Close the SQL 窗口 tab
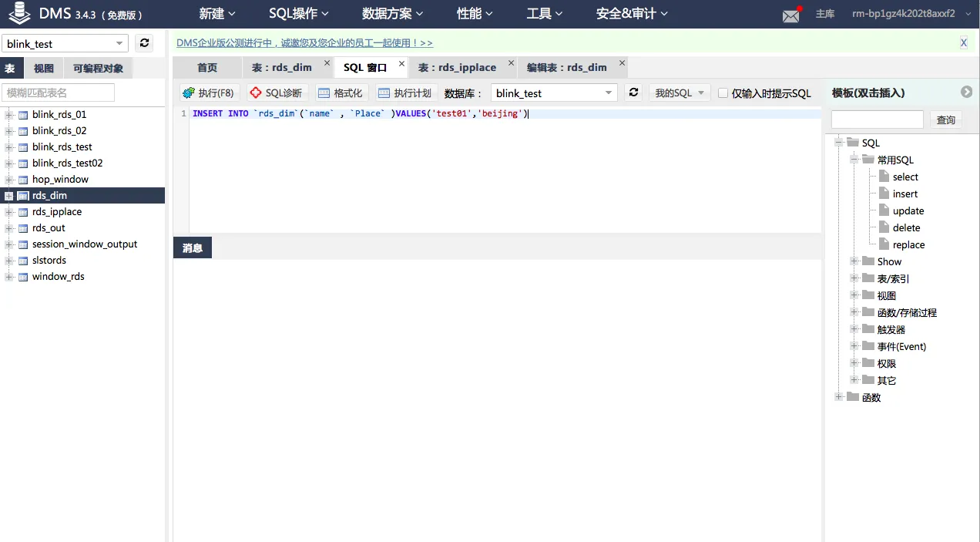 [402, 63]
